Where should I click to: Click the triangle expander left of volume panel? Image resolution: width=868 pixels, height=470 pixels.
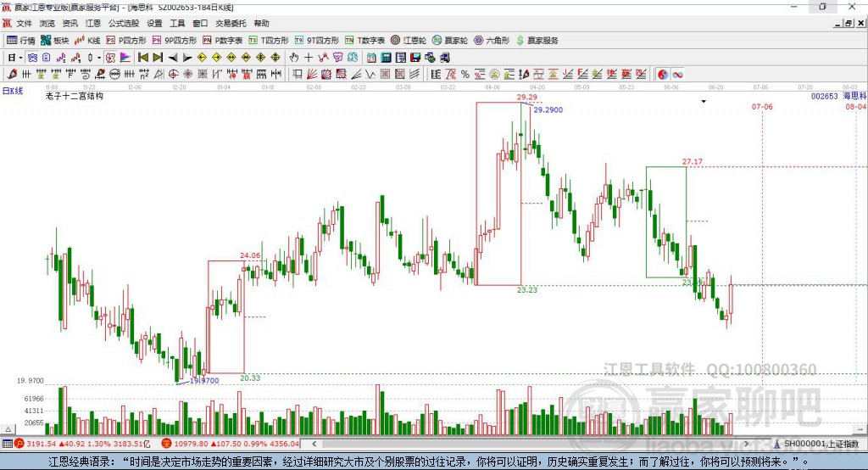tap(8, 429)
